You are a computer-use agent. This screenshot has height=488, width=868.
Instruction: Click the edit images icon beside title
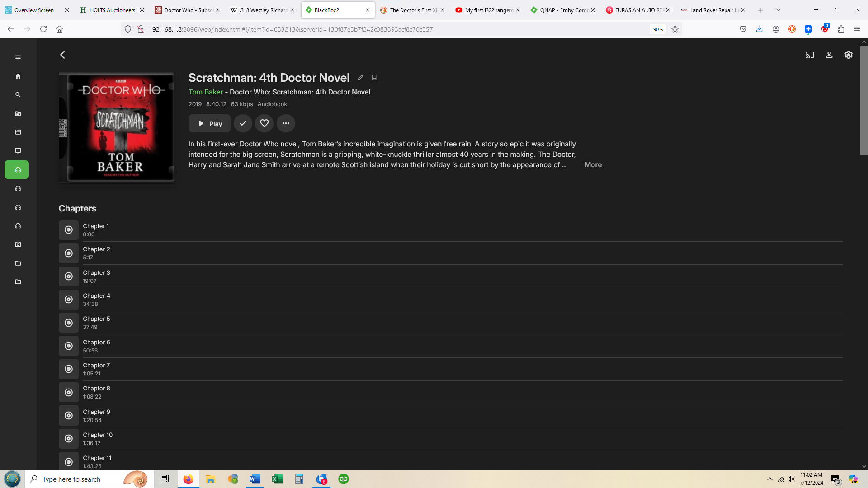point(374,77)
